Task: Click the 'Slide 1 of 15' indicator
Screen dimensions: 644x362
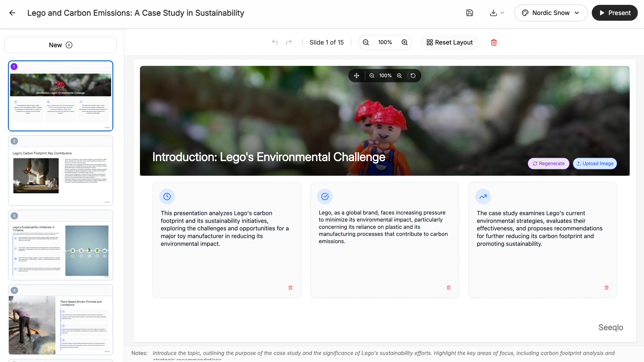Action: (x=326, y=42)
